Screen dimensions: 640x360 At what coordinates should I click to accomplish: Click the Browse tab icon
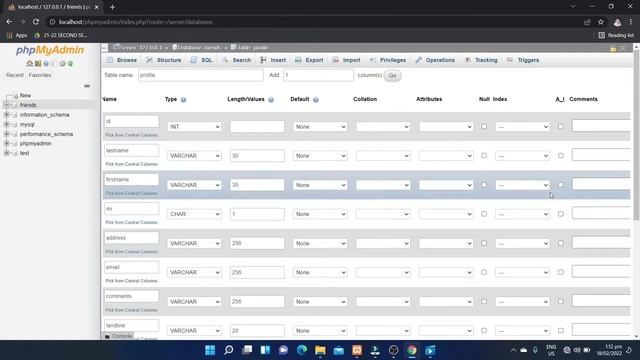[x=110, y=60]
